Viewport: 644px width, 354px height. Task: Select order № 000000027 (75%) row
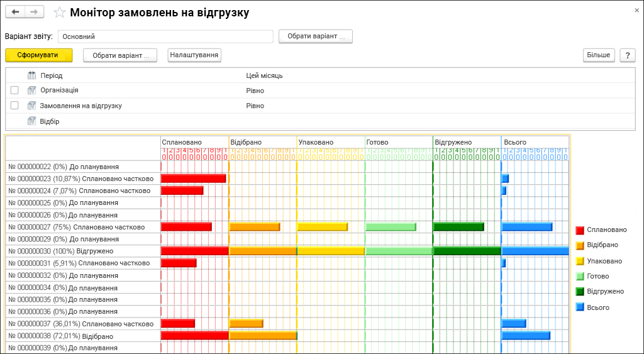tap(84, 227)
